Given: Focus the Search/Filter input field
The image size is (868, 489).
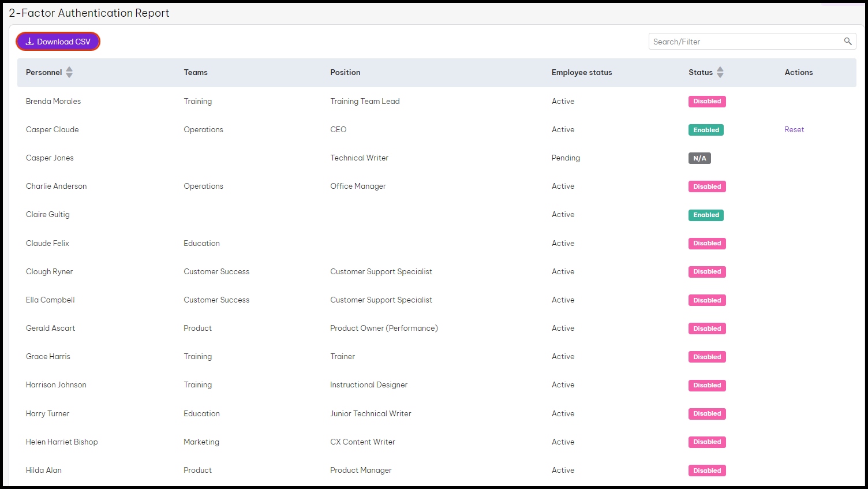Looking at the screenshot, I should point(752,42).
